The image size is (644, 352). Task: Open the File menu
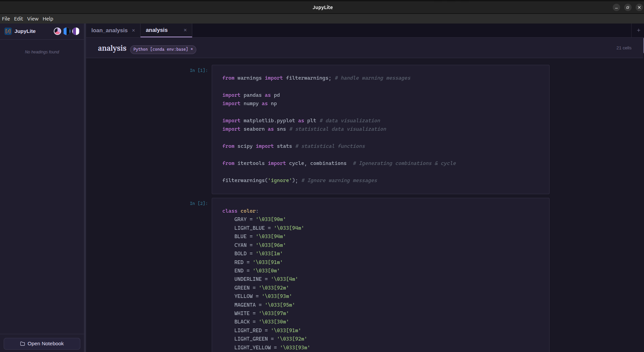[6, 18]
